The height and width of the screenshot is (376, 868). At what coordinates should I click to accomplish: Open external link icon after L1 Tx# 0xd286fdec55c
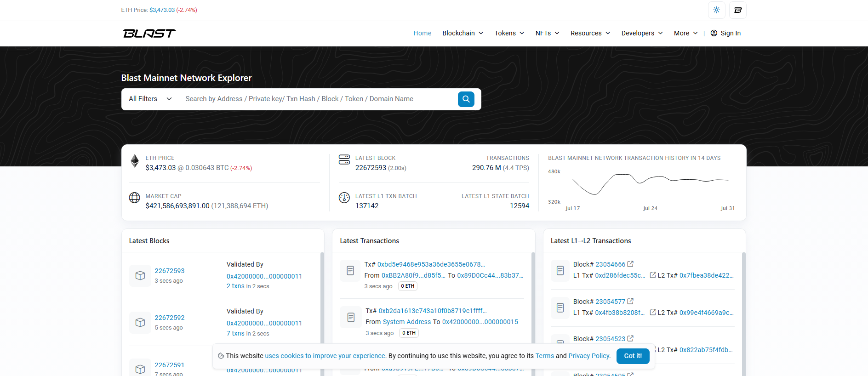[652, 275]
